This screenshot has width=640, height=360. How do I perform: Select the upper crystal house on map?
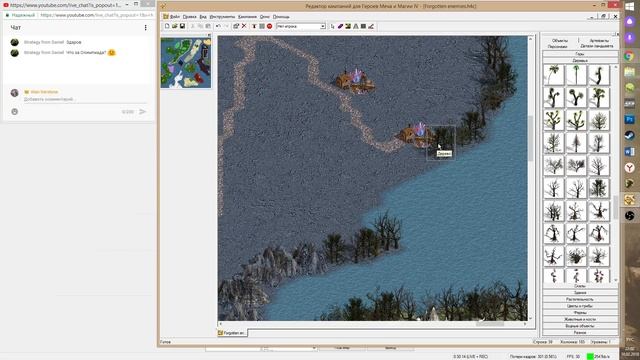click(355, 81)
